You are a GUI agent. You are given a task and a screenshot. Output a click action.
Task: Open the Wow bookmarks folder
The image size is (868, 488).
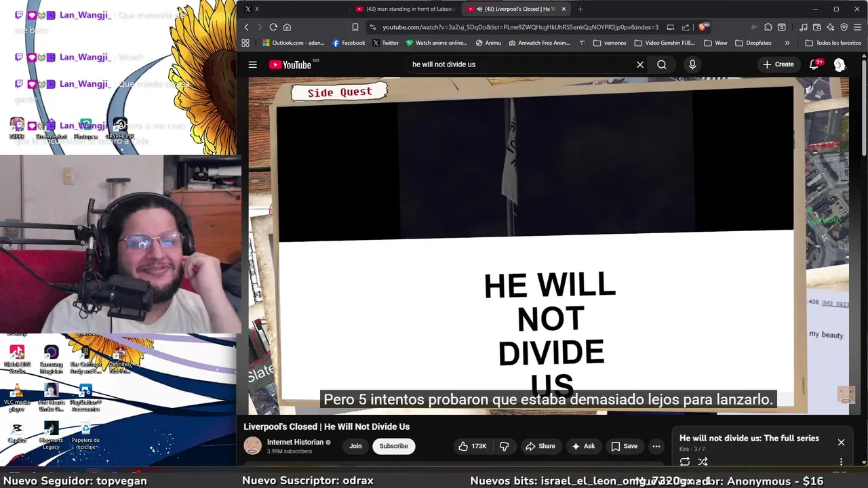(715, 43)
